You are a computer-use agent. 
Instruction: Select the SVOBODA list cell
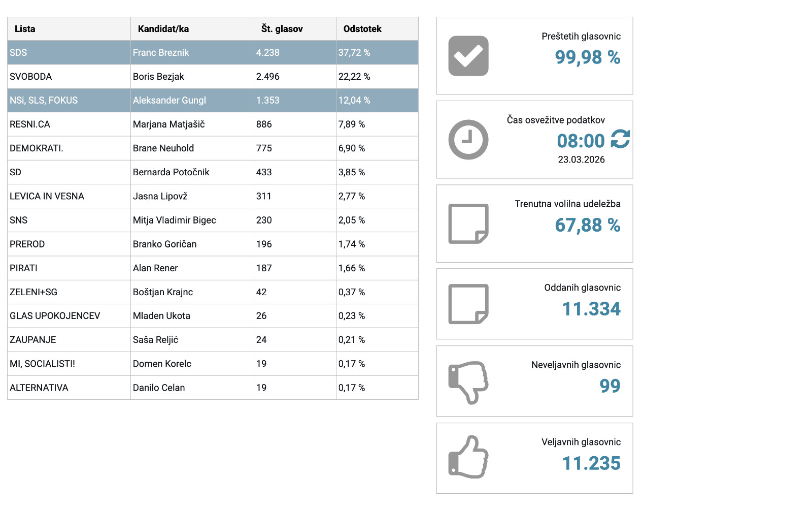(x=31, y=77)
